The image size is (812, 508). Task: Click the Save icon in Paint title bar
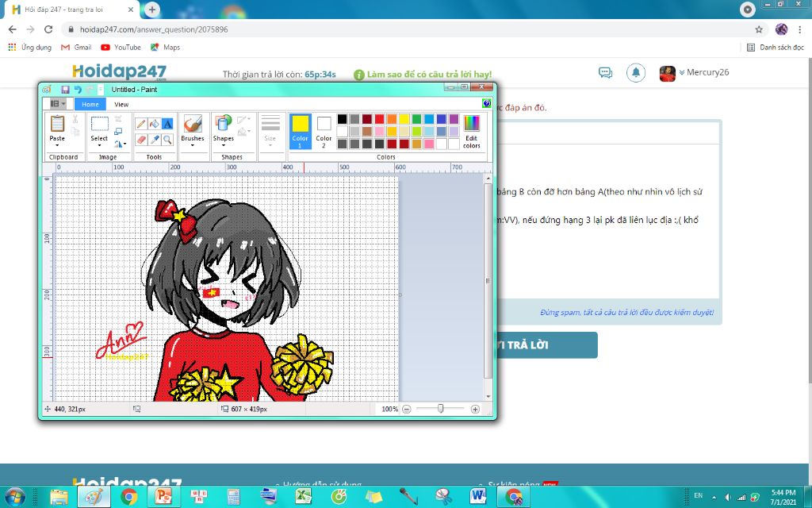(x=65, y=89)
